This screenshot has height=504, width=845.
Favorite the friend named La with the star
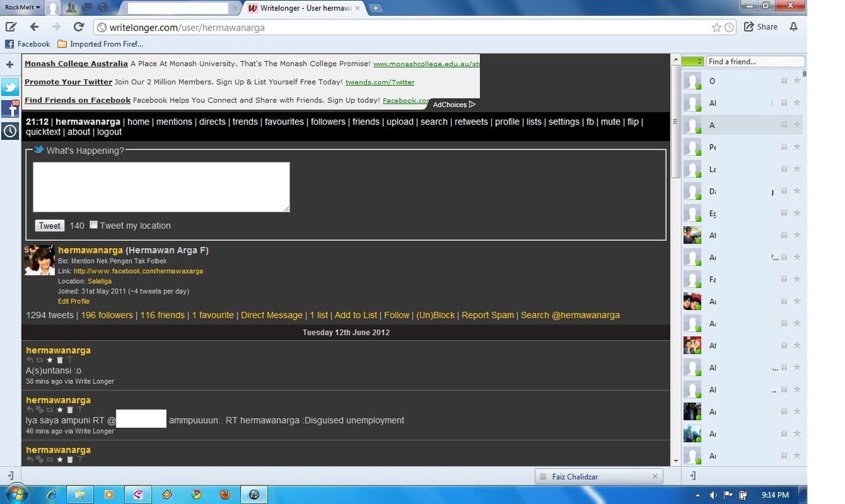[797, 169]
